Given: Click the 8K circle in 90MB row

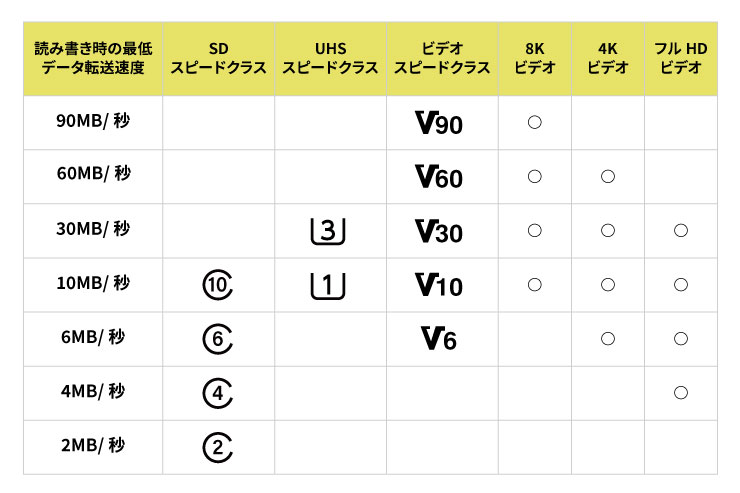Looking at the screenshot, I should [x=534, y=122].
